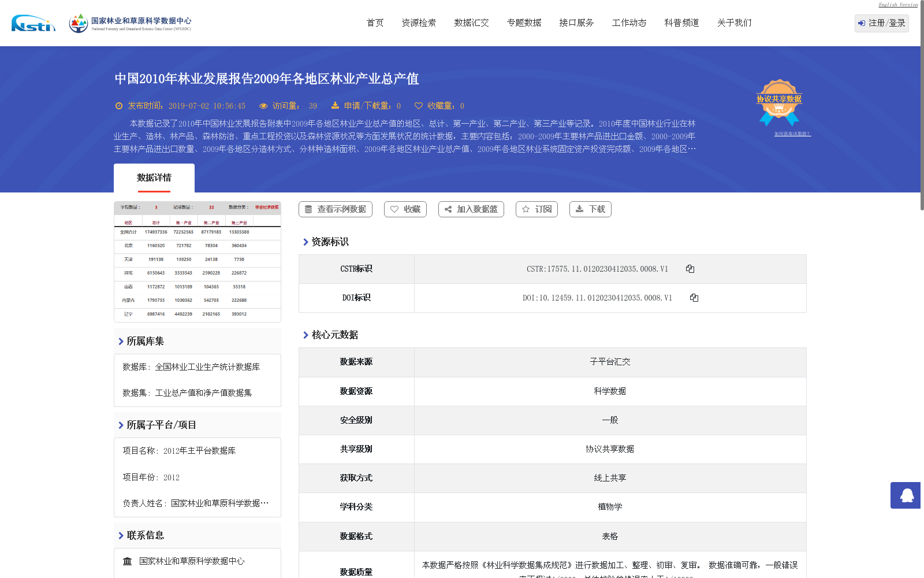Click CSTR:17575.11.0120230412035.0008.V1 value
924x578 pixels.
pos(597,269)
